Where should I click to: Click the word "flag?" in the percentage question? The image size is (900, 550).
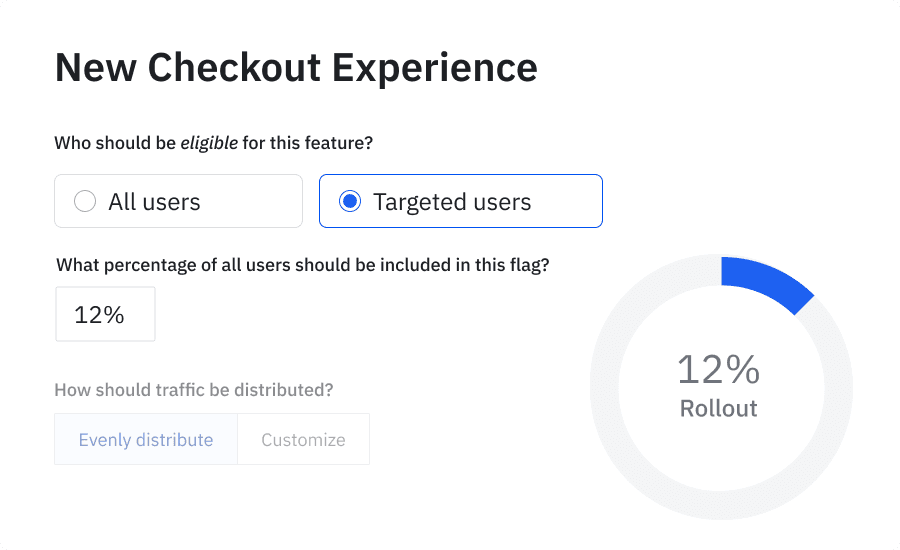tap(529, 266)
